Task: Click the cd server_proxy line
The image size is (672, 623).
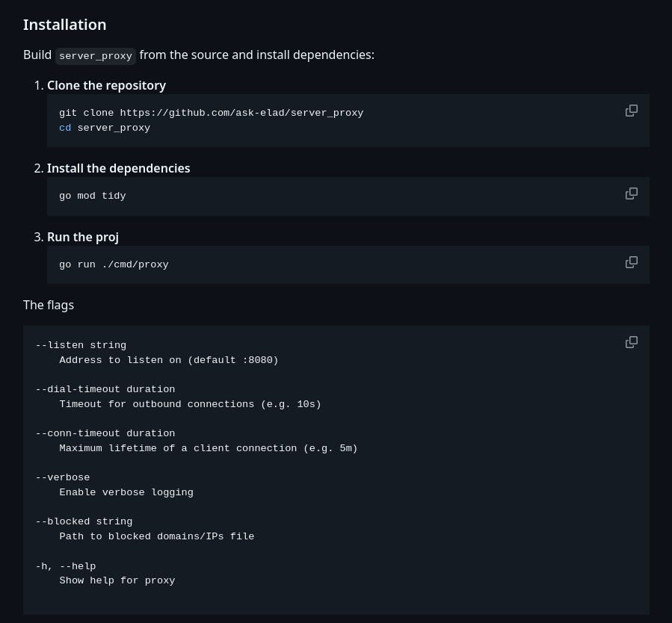Action: 105,128
